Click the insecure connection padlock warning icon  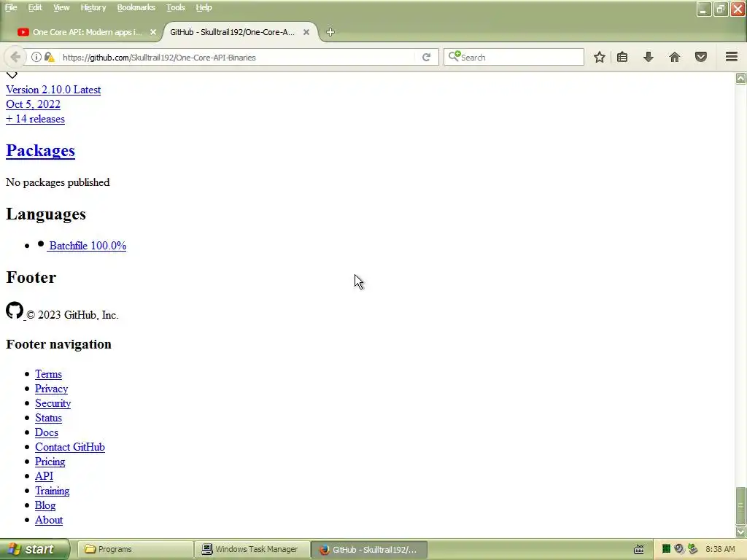[x=50, y=57]
